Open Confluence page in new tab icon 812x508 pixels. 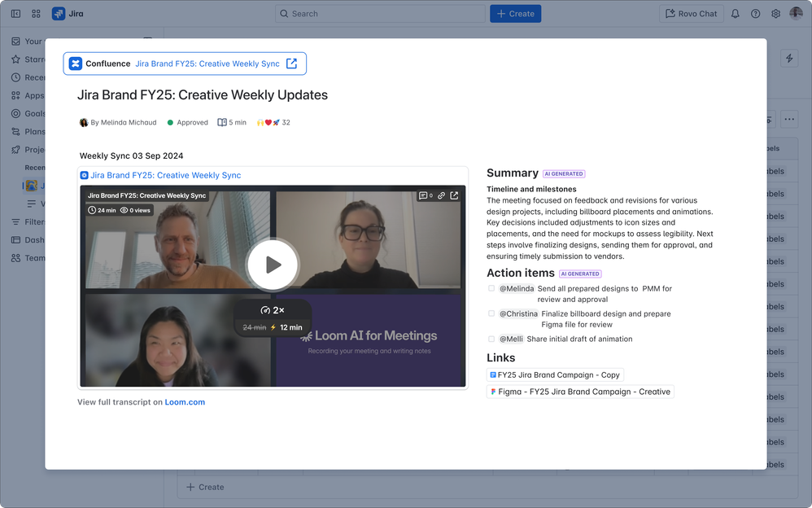pos(291,63)
